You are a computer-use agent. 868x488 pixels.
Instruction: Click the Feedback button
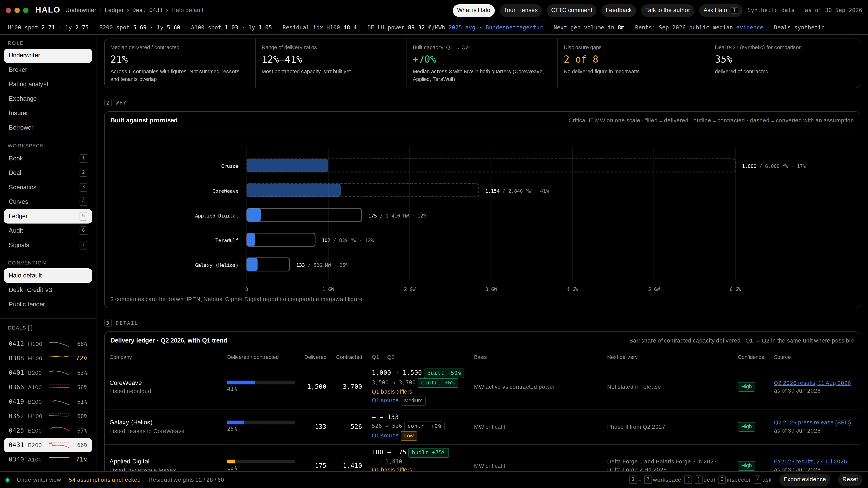618,10
